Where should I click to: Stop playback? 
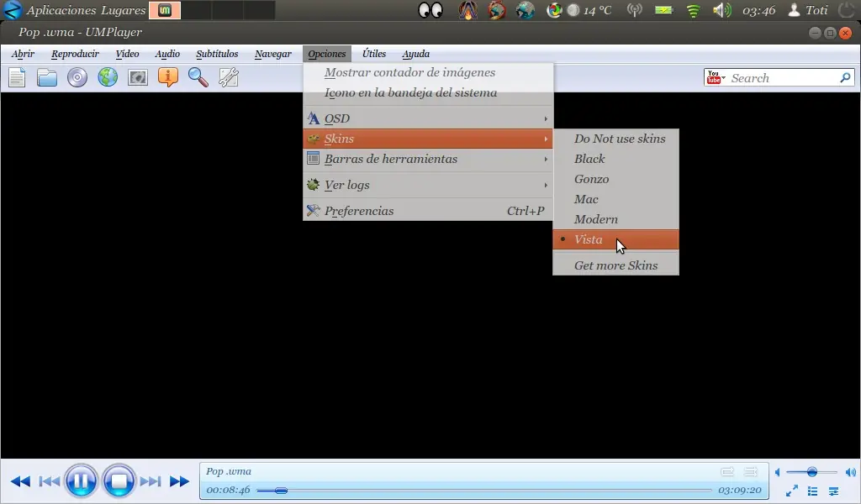click(x=119, y=481)
